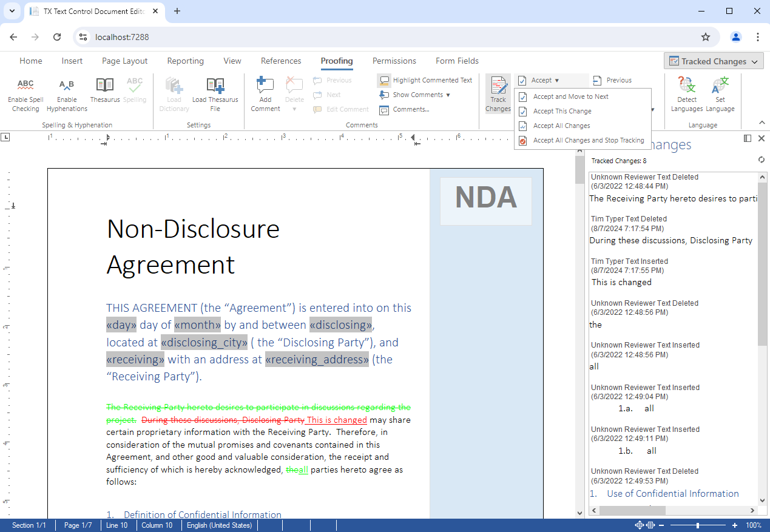
Task: Select 'Use of Confidential Information' deleted change
Action: pos(672,483)
